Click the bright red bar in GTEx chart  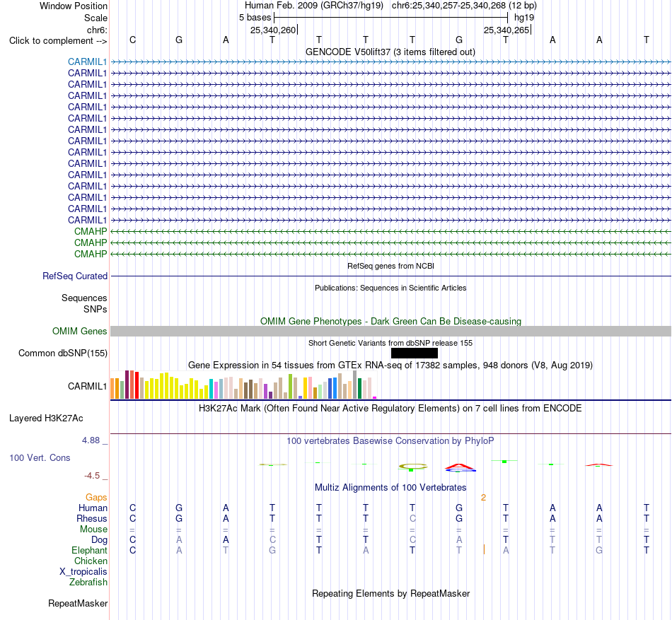tap(137, 385)
